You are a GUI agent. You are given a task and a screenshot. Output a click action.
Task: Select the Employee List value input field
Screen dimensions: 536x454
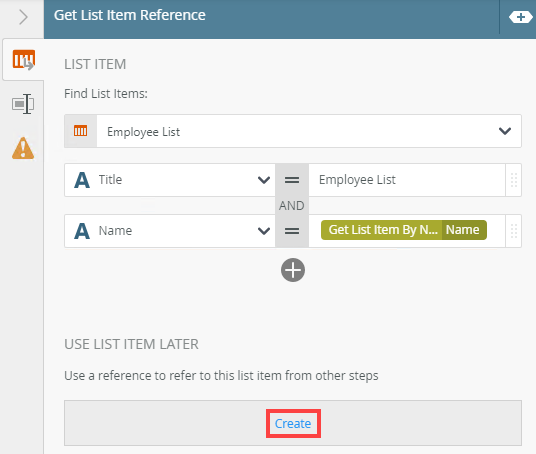coord(407,180)
